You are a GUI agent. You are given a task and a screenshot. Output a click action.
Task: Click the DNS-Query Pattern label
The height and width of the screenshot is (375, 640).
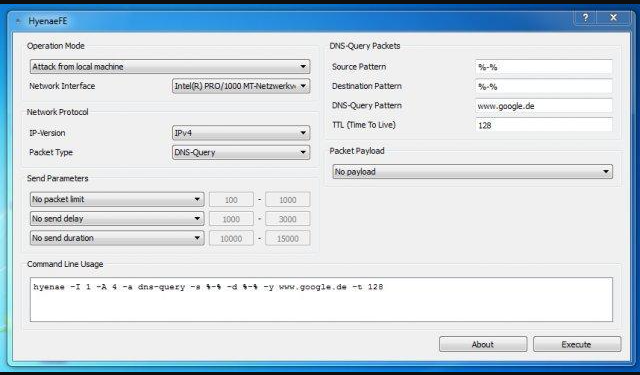point(367,105)
